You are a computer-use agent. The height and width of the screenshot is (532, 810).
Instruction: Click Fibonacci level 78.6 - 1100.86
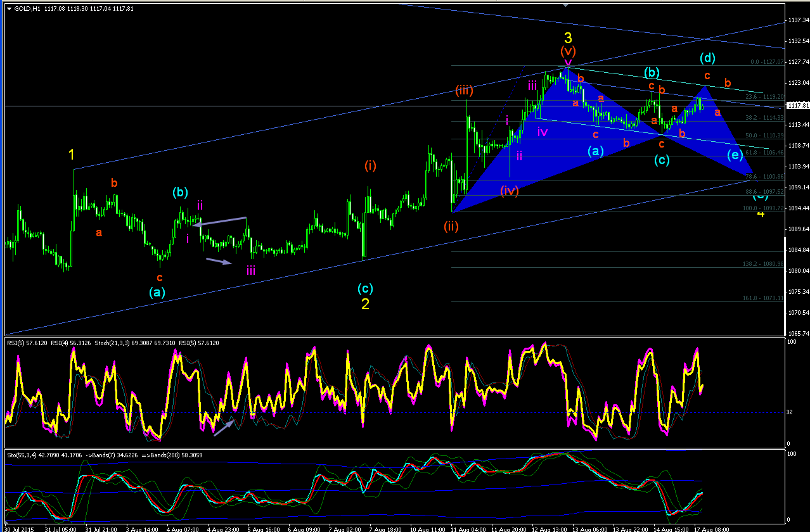pyautogui.click(x=765, y=176)
